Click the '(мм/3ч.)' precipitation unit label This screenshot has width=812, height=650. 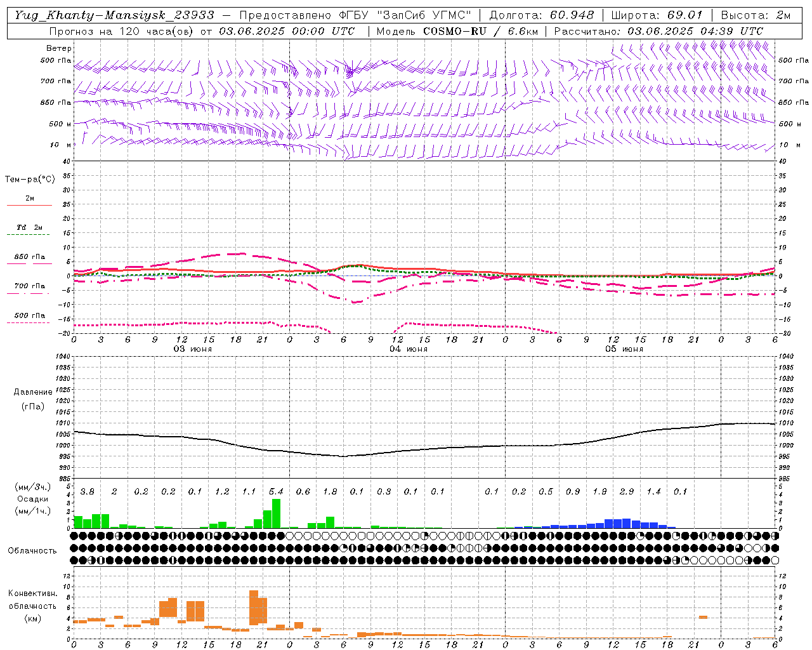[34, 487]
